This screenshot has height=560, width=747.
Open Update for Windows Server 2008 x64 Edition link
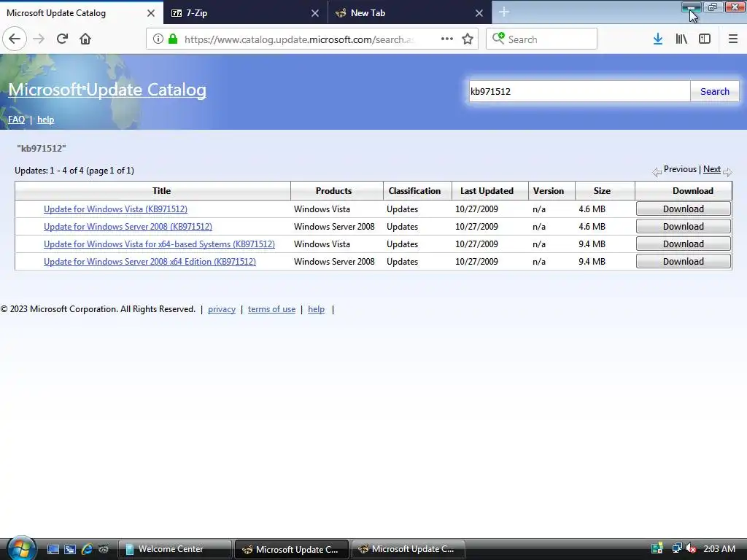click(x=150, y=262)
